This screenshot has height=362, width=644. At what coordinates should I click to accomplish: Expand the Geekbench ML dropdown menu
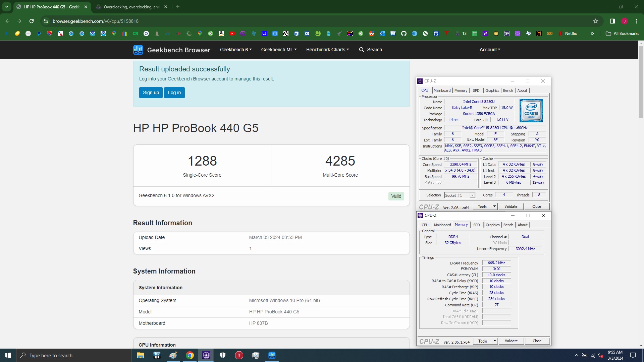tap(279, 50)
